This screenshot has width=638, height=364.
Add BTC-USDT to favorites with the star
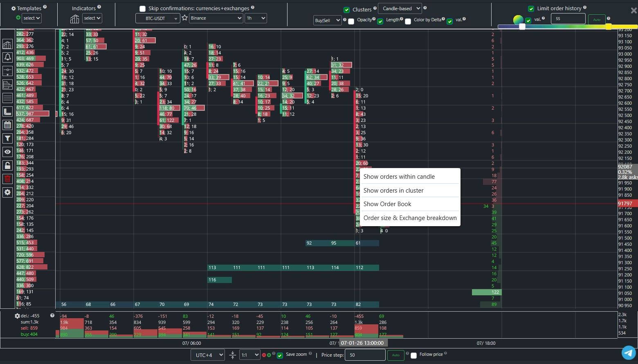184,18
